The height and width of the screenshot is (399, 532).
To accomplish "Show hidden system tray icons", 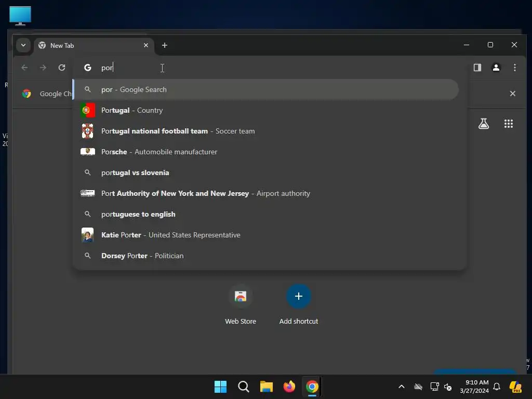I will click(x=402, y=387).
